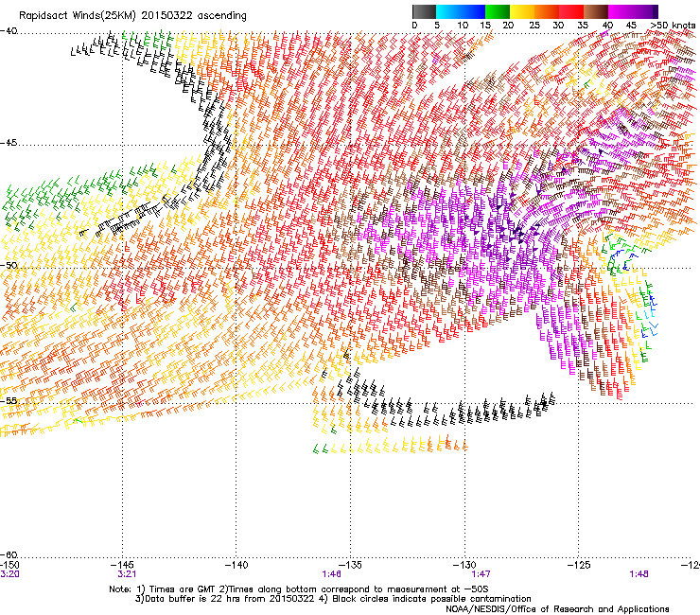Click the purple '3:21' time label
The image size is (700, 615).
tap(127, 574)
